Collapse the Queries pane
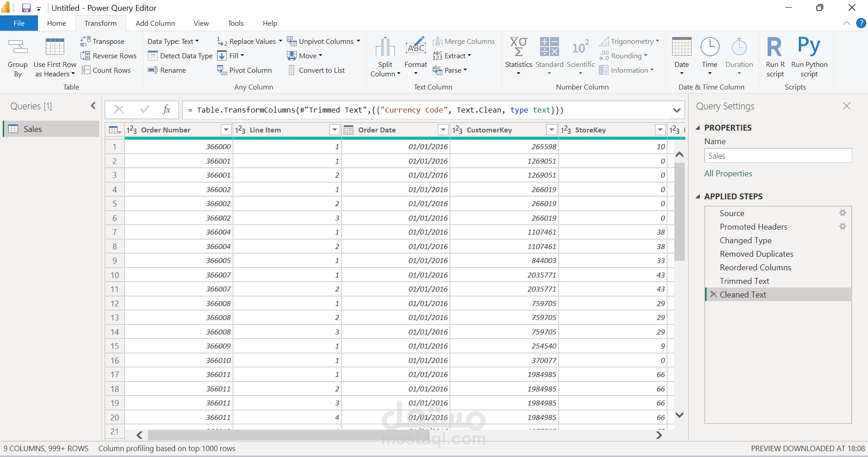 click(x=93, y=106)
